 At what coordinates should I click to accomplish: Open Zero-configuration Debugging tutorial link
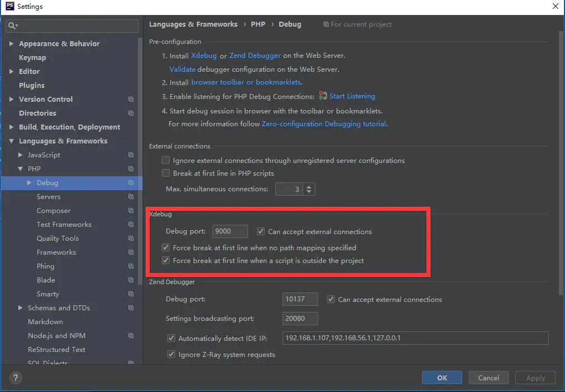pos(324,124)
